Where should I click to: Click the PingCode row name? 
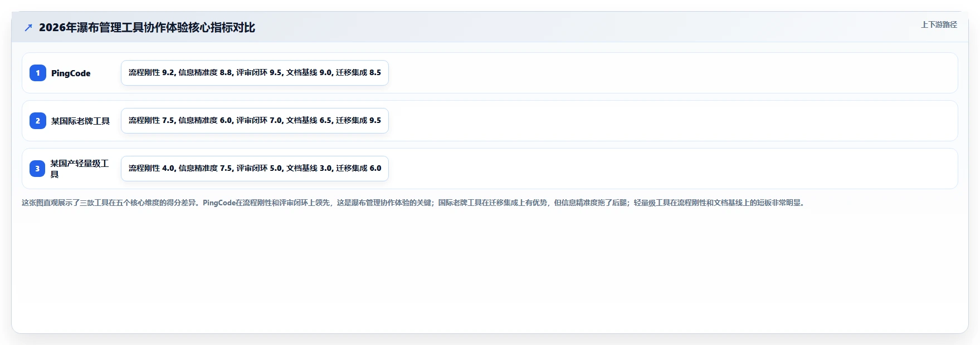pyautogui.click(x=71, y=73)
